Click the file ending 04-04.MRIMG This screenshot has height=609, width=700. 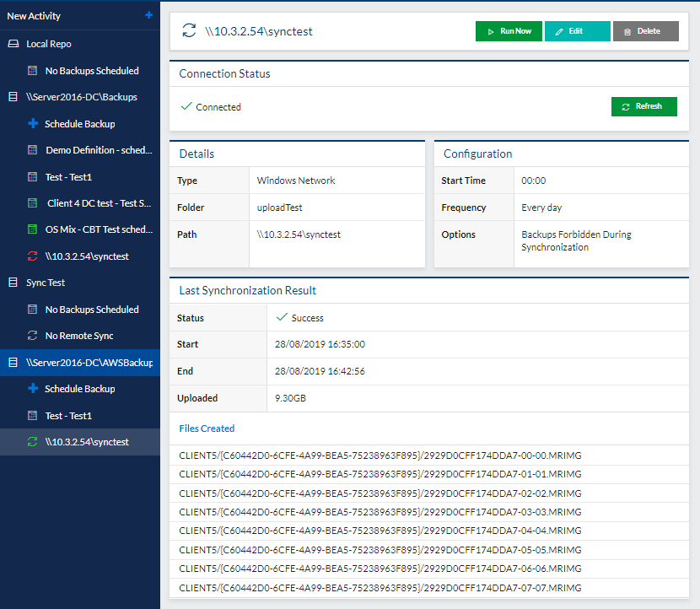[380, 531]
